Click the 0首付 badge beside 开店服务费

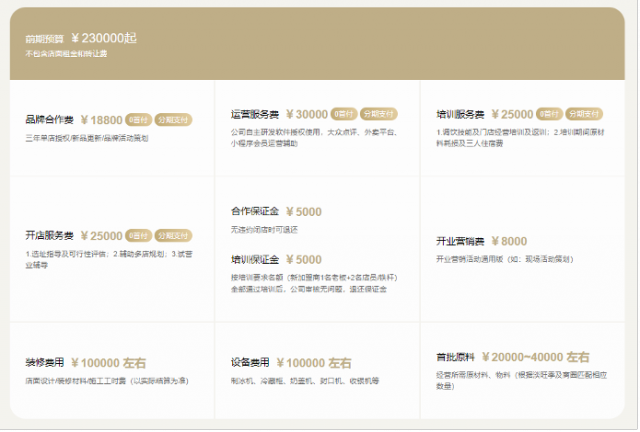138,236
